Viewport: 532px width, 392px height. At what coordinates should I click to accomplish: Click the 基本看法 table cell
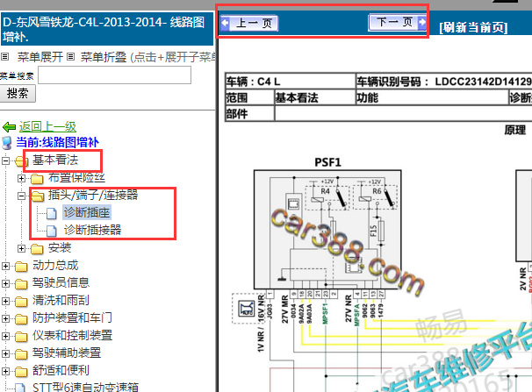click(314, 97)
